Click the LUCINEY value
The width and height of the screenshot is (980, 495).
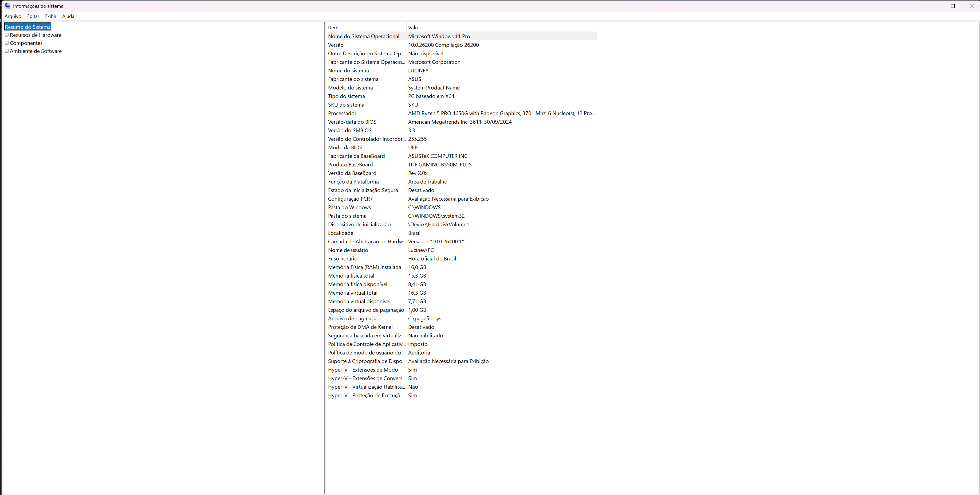(419, 71)
